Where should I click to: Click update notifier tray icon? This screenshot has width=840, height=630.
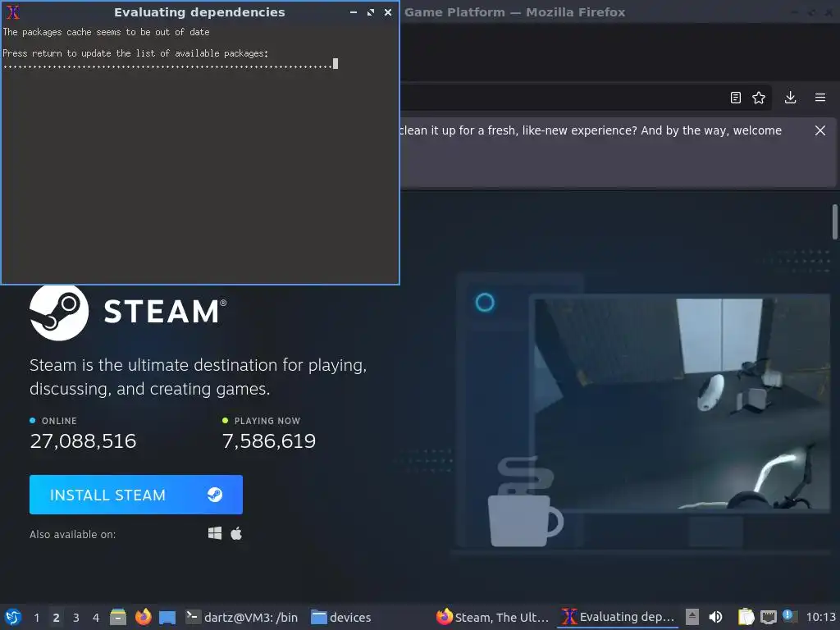[x=789, y=616]
